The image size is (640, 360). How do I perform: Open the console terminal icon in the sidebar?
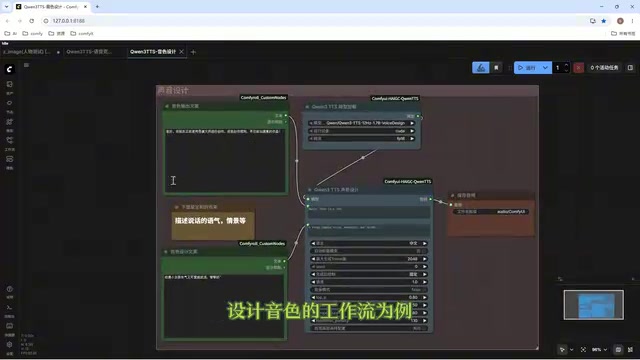click(x=9, y=307)
